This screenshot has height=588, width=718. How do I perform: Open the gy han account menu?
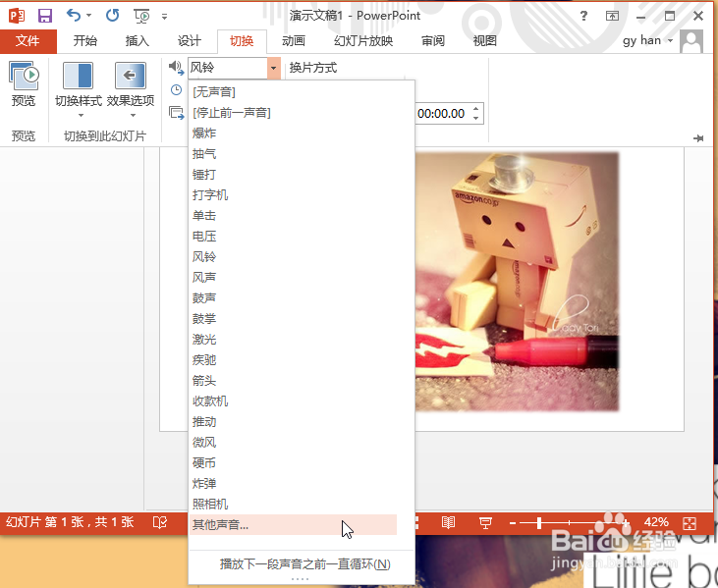tap(647, 40)
